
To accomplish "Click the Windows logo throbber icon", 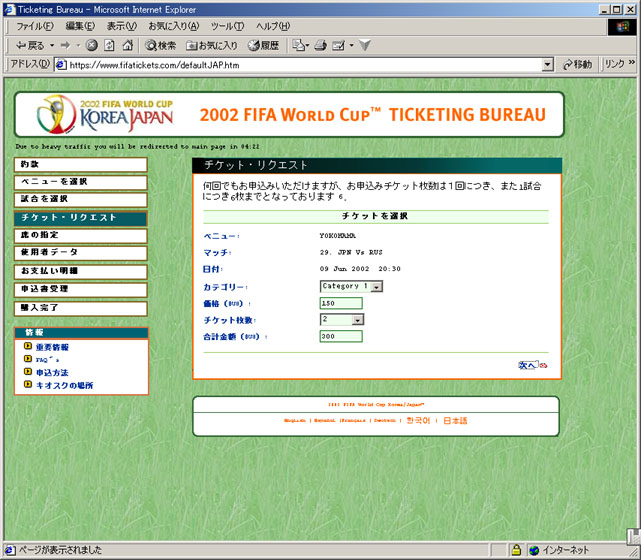I will tap(623, 27).
